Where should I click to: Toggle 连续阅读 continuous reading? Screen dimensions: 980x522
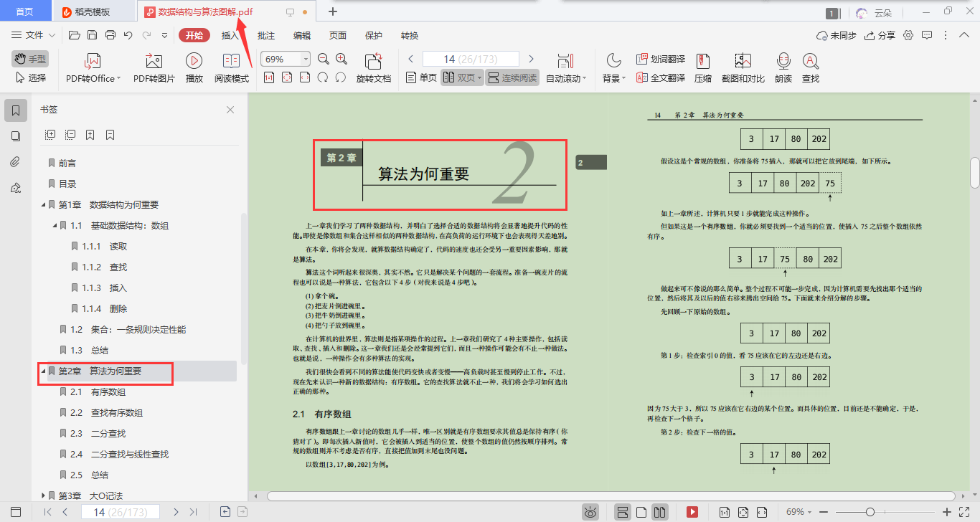tap(512, 77)
